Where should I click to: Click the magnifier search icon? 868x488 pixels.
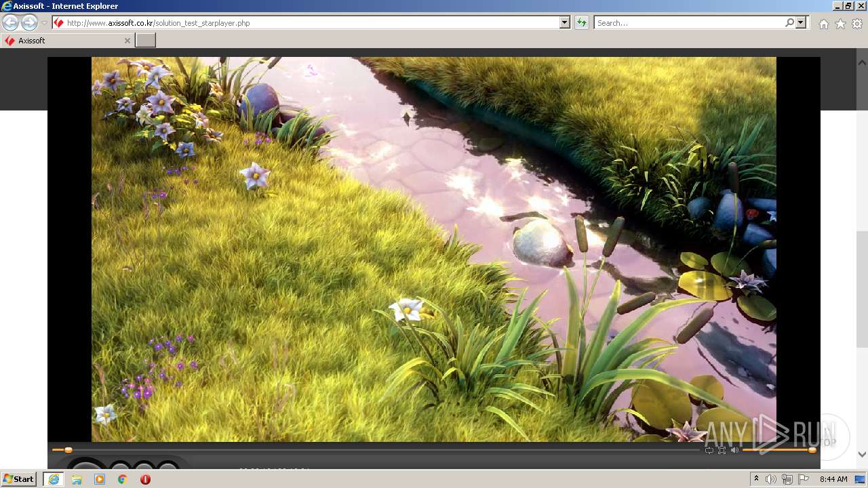point(789,22)
